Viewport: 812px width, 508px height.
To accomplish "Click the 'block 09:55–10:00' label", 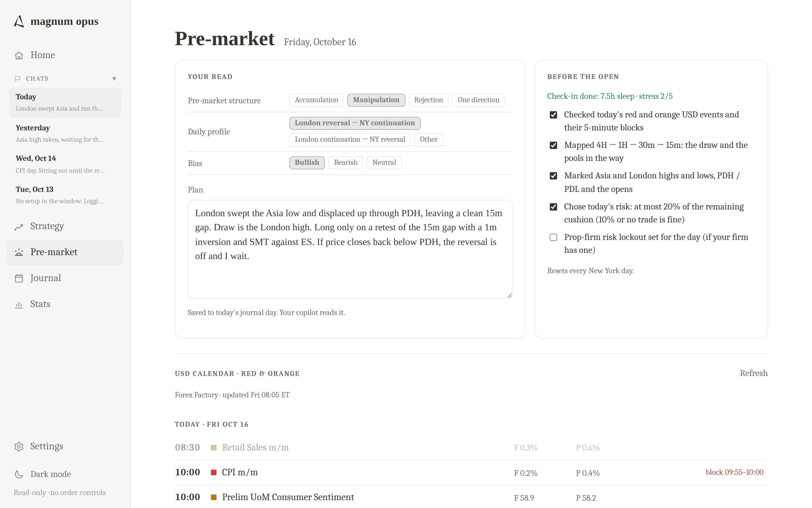I will (x=734, y=472).
